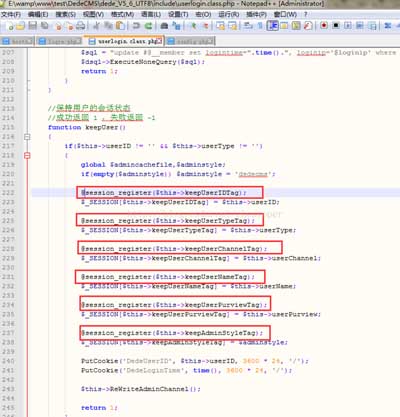Switch to the config.php tab

coord(190,41)
